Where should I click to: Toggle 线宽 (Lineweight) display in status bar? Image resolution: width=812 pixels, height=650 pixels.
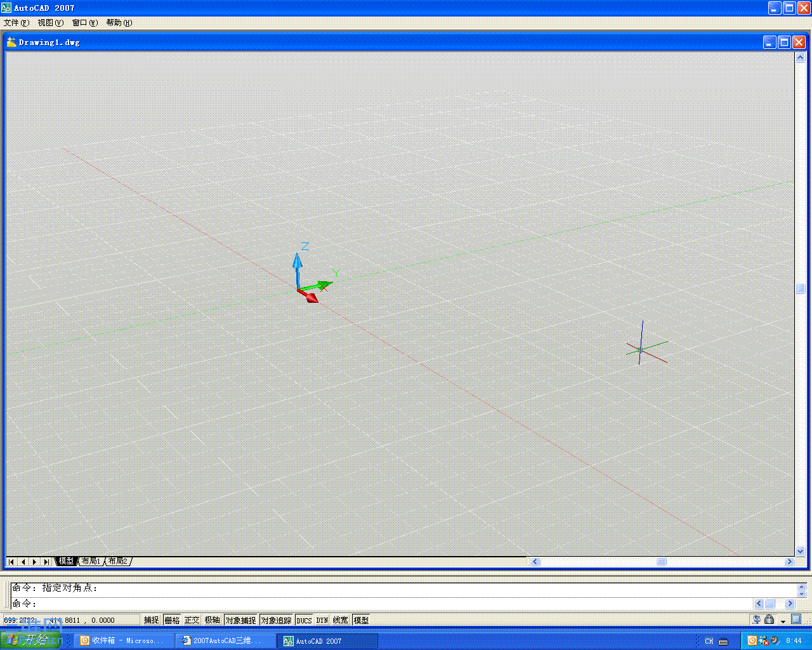341,620
